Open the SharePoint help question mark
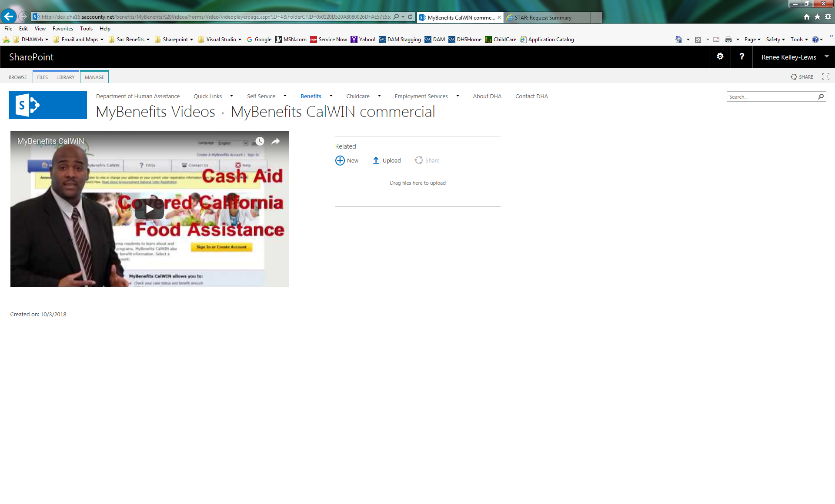 [742, 56]
